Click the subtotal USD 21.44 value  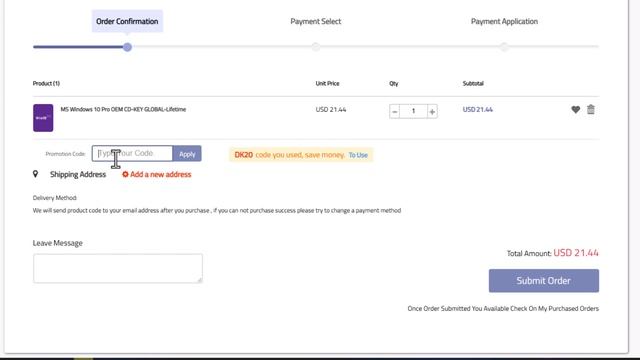click(x=478, y=109)
